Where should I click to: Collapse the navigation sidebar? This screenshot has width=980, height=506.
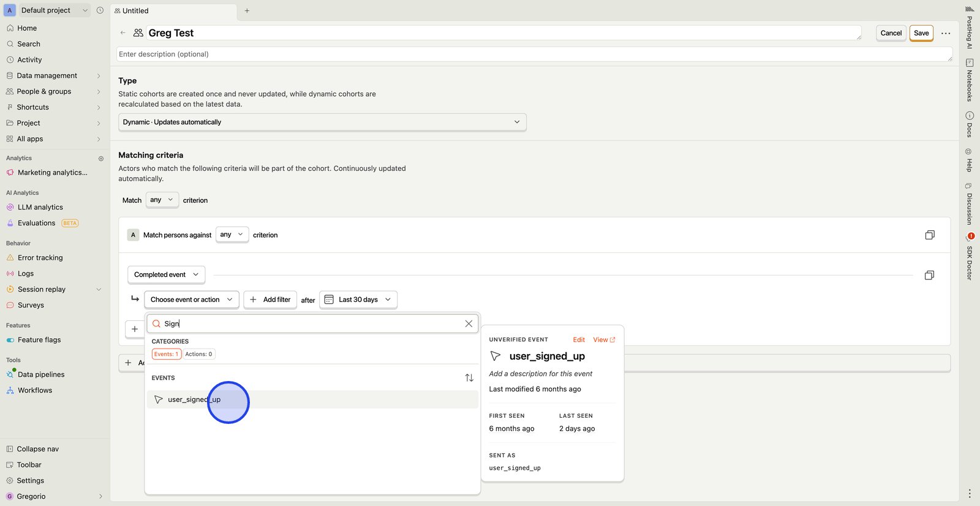(x=37, y=449)
